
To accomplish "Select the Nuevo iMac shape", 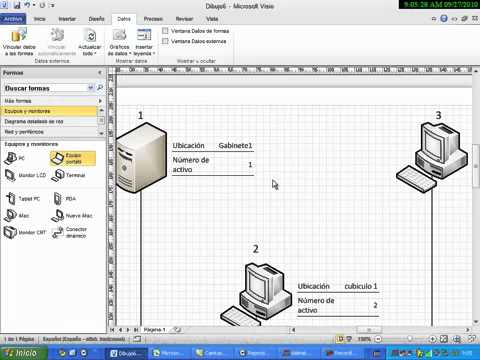I will [x=72, y=215].
